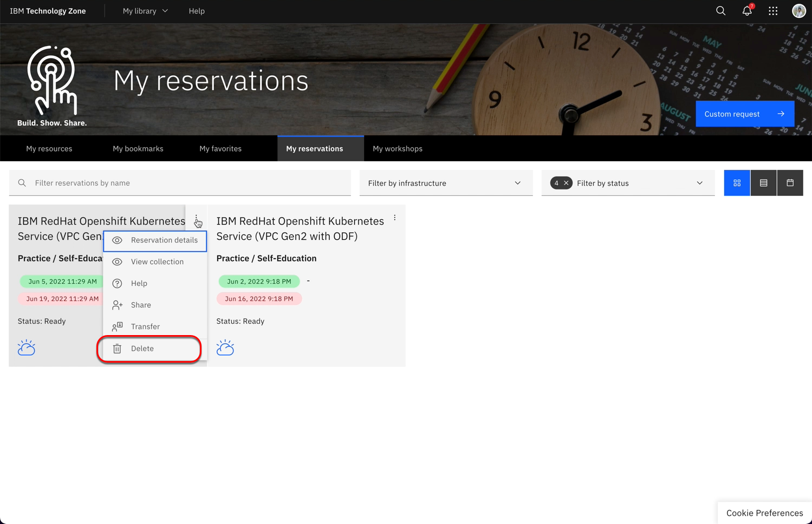Open the app switcher grid icon
812x524 pixels.
(x=773, y=11)
